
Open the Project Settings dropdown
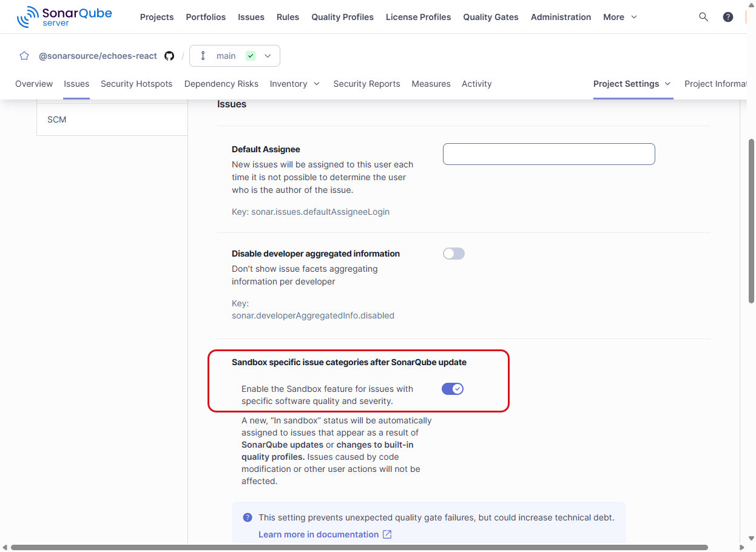coord(633,84)
